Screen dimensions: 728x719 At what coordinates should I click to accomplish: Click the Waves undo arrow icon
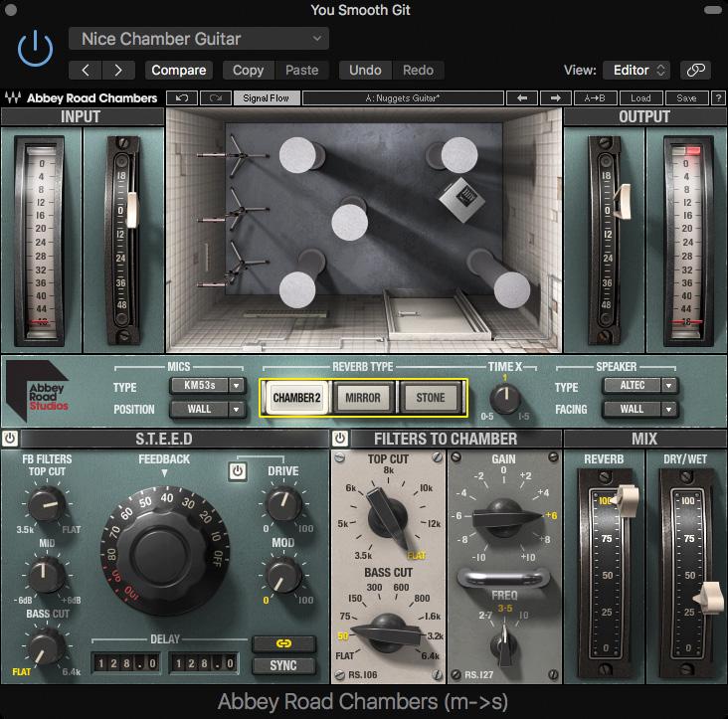(x=182, y=97)
